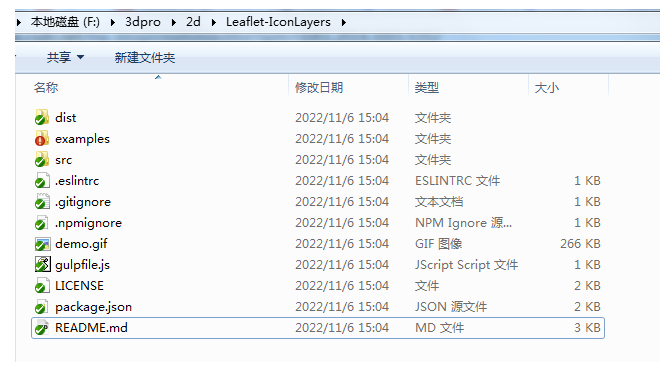Click JSON 源文件 type cell
This screenshot has height=366, width=671.
pos(451,306)
